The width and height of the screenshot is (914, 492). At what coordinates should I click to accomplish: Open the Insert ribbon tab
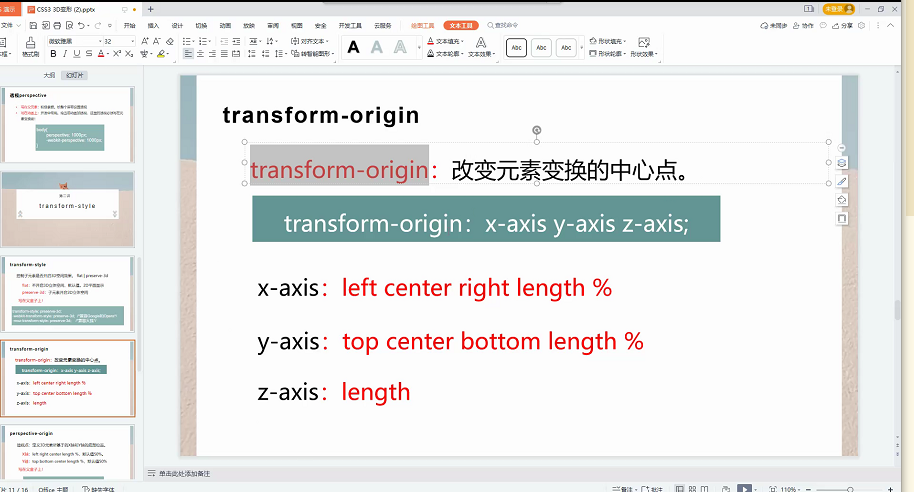pos(153,26)
